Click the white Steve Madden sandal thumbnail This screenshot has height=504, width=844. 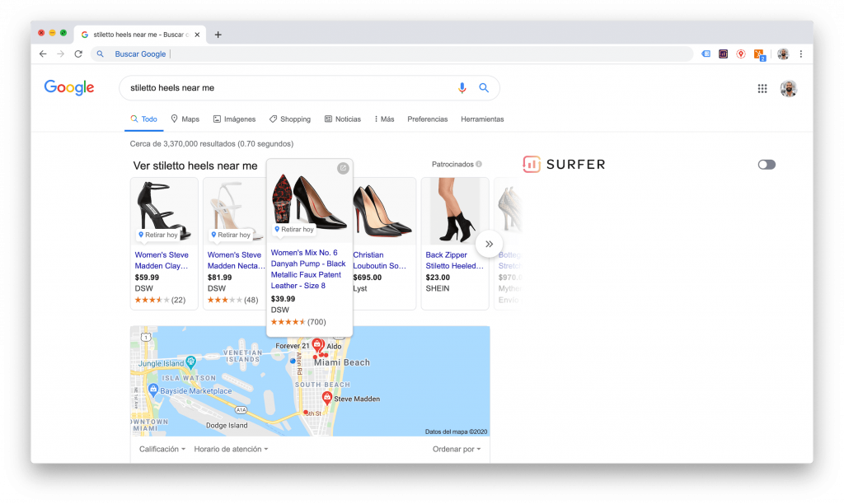point(235,210)
